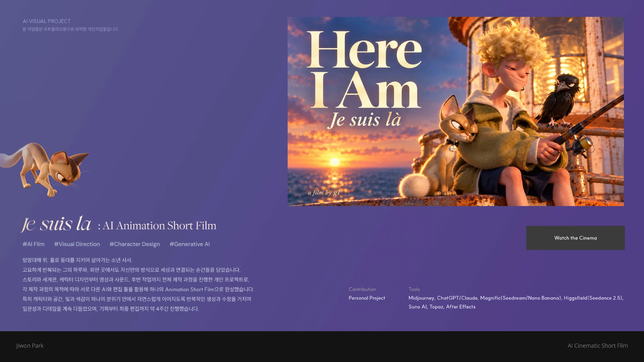Click the Watch the Cinema button
This screenshot has height=362, width=644.
click(575, 238)
